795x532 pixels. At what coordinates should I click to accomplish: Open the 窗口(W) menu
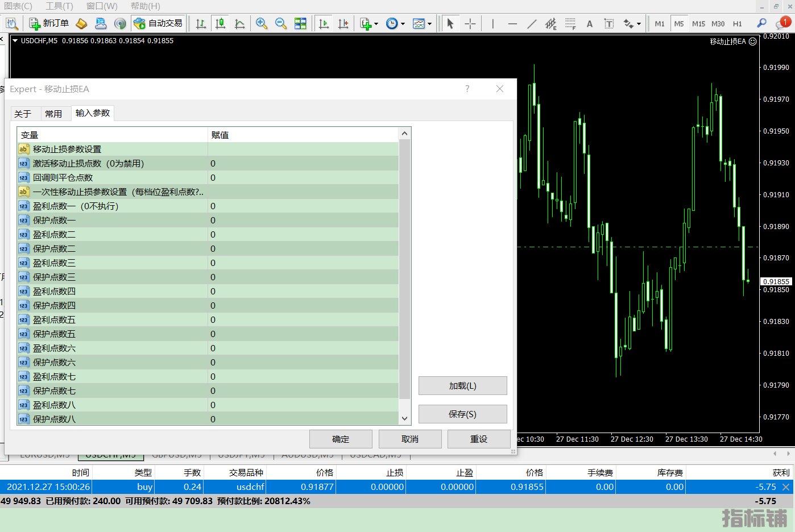click(102, 6)
